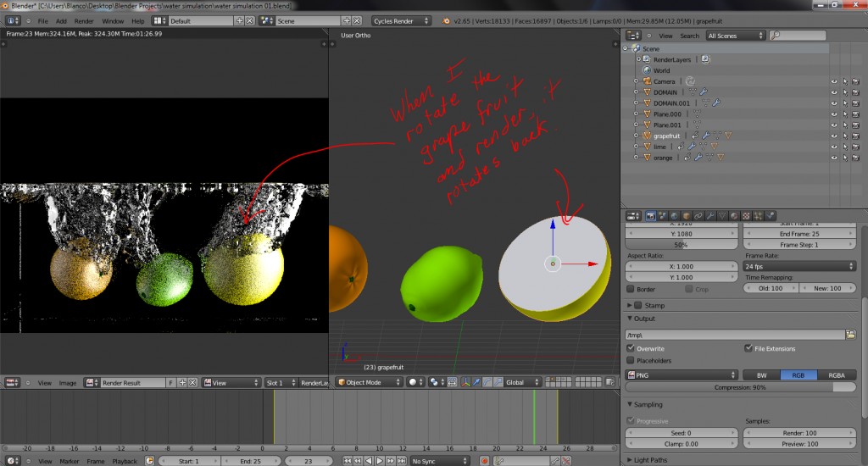
Task: Uncheck the Overwrite checkbox
Action: pos(631,348)
